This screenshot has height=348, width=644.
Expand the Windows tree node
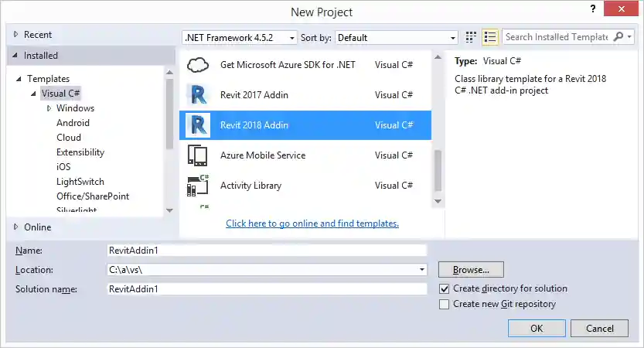[x=49, y=108]
